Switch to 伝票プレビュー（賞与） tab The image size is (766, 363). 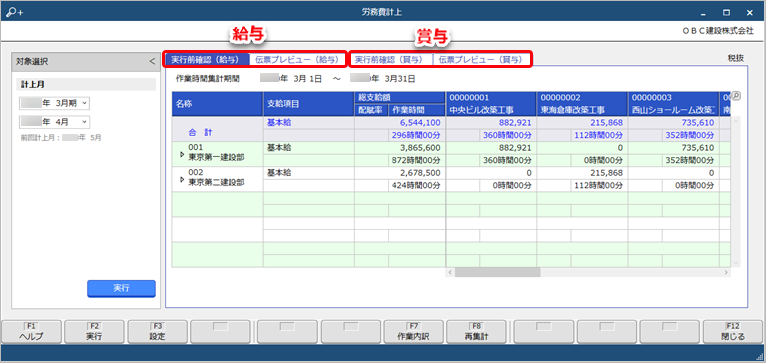[x=480, y=60]
